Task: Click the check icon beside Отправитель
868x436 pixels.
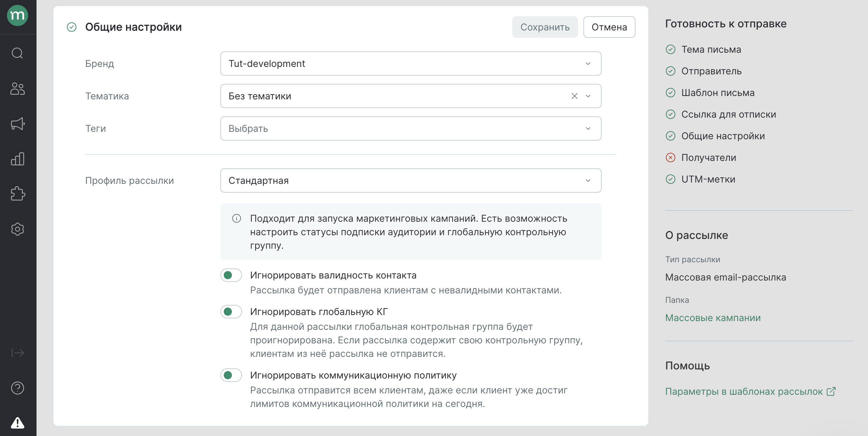Action: 671,71
